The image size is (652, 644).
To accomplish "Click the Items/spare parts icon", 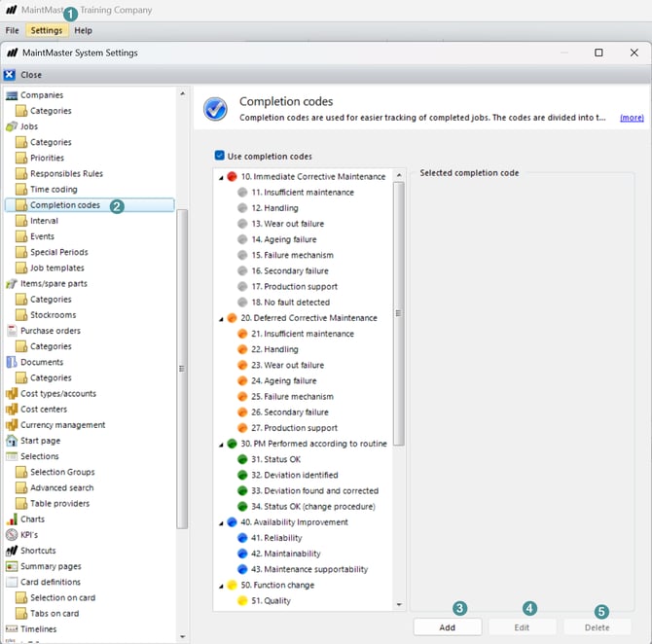I will pyautogui.click(x=12, y=283).
